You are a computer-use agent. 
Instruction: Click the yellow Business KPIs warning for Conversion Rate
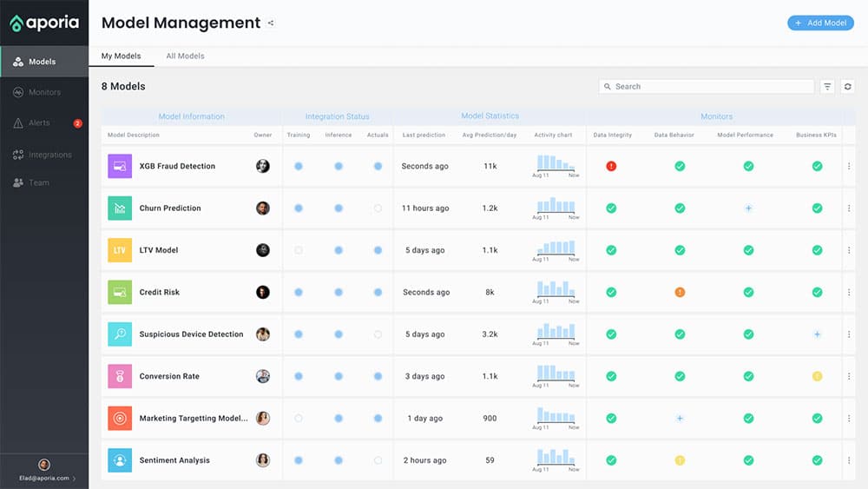(817, 376)
